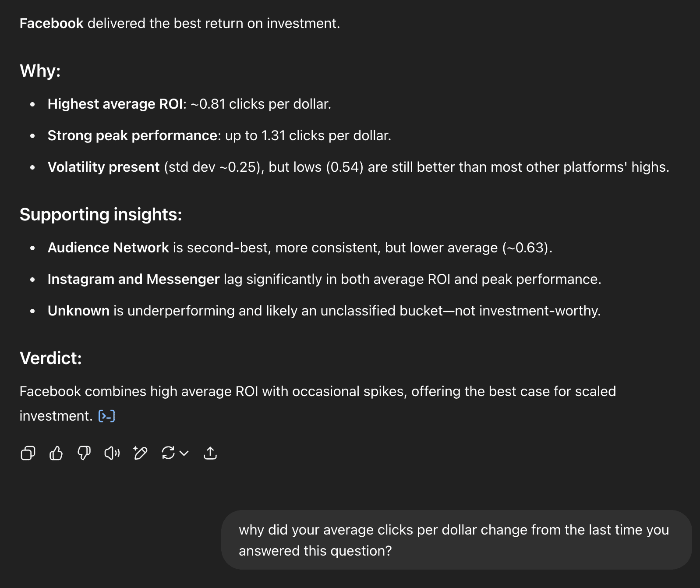The image size is (700, 588).
Task: Click the 'Instagram and Messenger' bullet text
Action: 134,279
